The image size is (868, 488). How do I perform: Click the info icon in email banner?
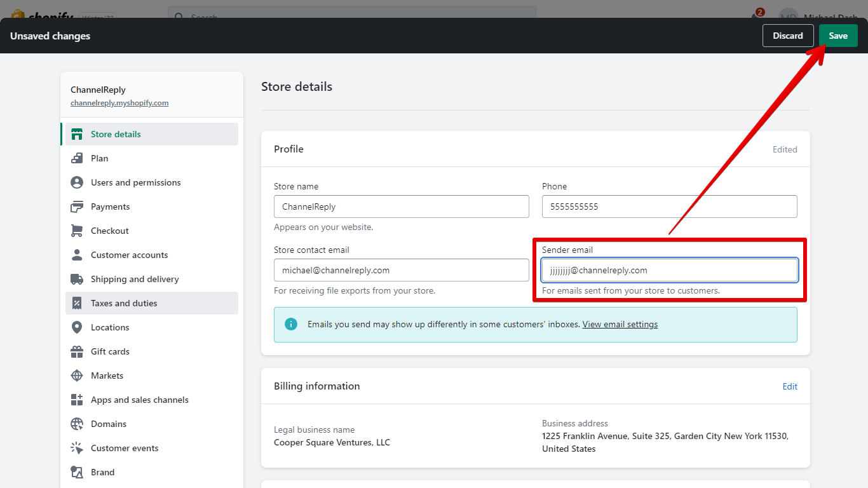click(291, 324)
